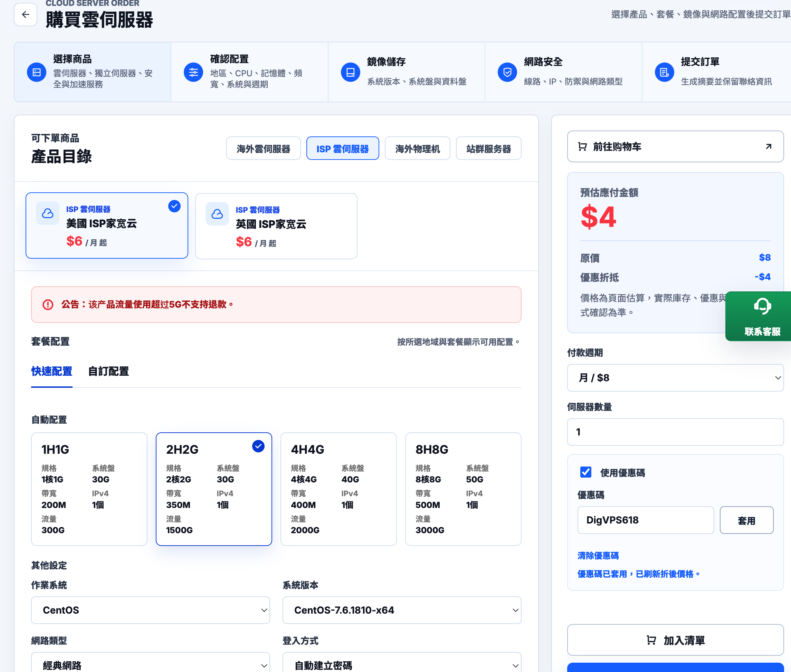Click the 前往购物车 button

pyautogui.click(x=675, y=147)
